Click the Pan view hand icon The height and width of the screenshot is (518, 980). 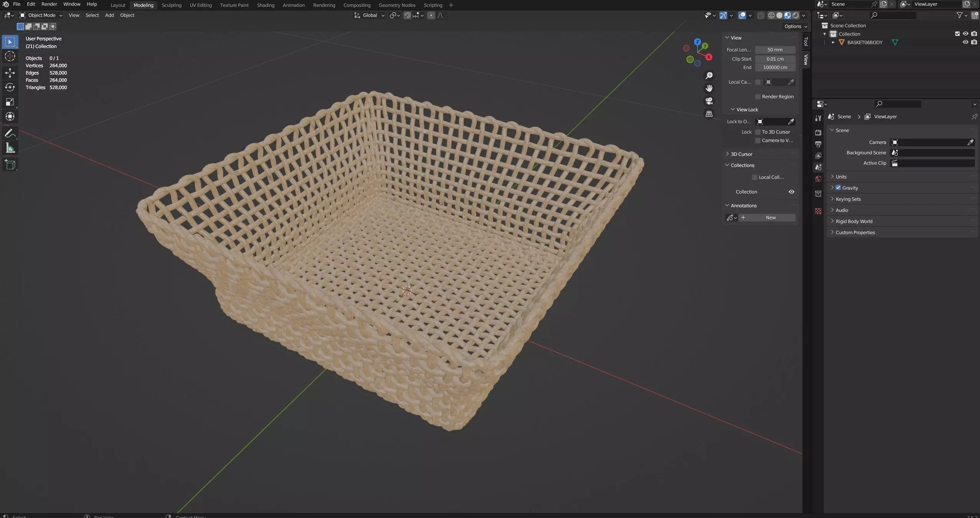(x=709, y=88)
